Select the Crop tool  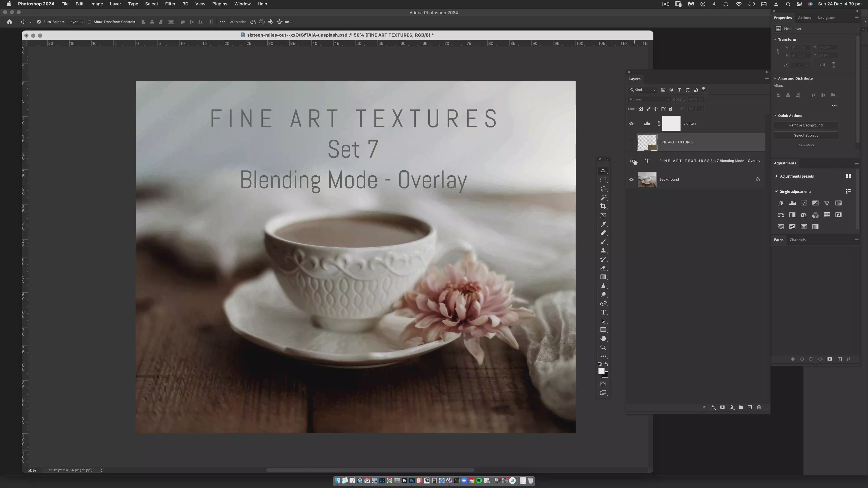(x=603, y=206)
